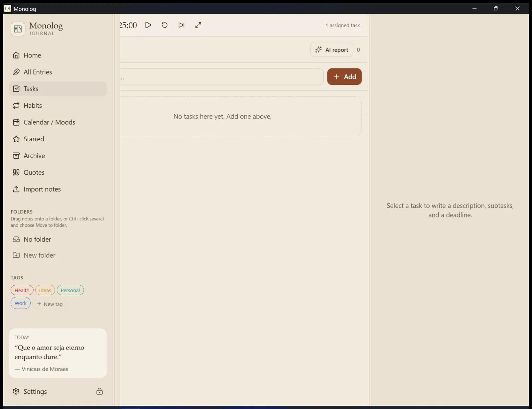
Task: Add a New tag
Action: click(50, 304)
